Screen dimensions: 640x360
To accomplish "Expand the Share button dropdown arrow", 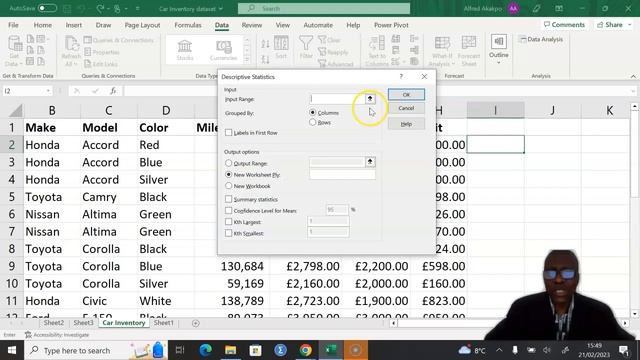I will 629,25.
